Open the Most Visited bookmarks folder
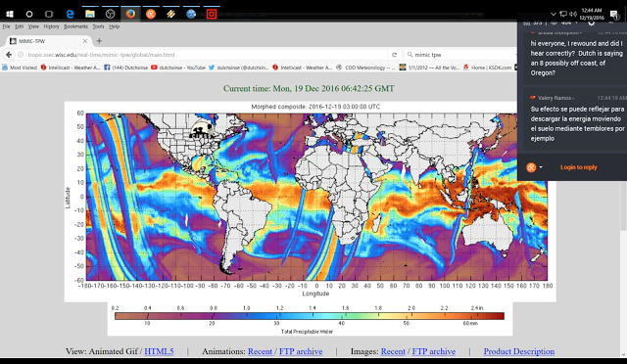Image resolution: width=627 pixels, height=364 pixels. pyautogui.click(x=20, y=68)
